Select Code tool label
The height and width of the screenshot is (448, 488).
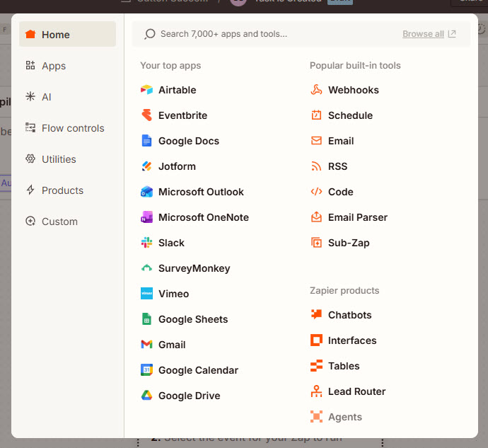pos(340,192)
